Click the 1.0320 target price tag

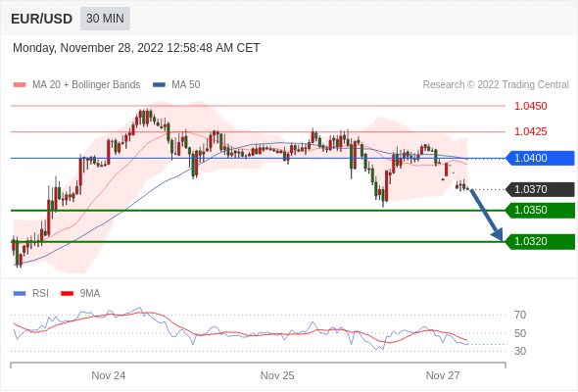tap(540, 241)
